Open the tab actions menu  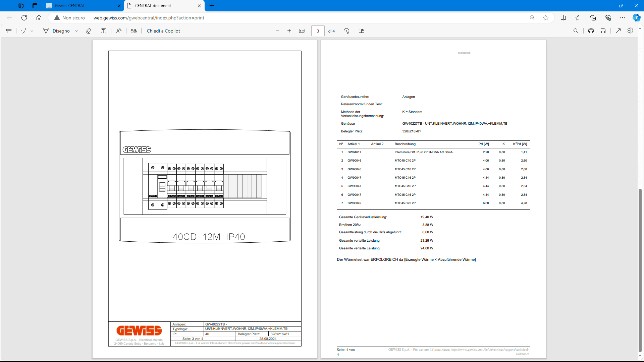tap(35, 6)
